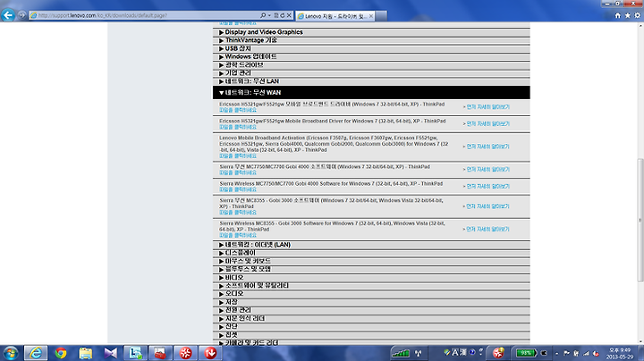Screen dimensions: 644x361
Task: Click file link under Ericsson Mobile Broadband Driver
Action: pos(238,127)
